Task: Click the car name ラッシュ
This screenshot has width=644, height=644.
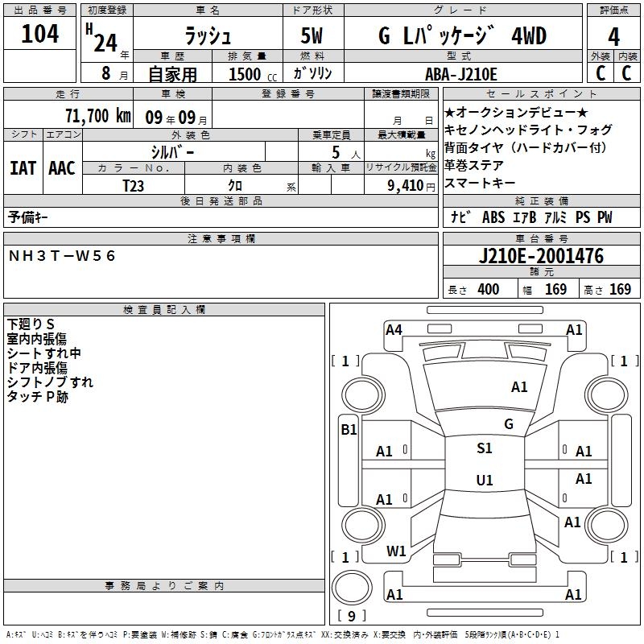Action: [207, 37]
